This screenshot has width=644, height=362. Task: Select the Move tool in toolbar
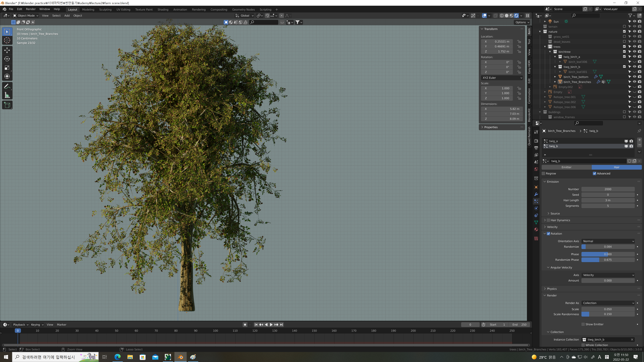click(7, 50)
